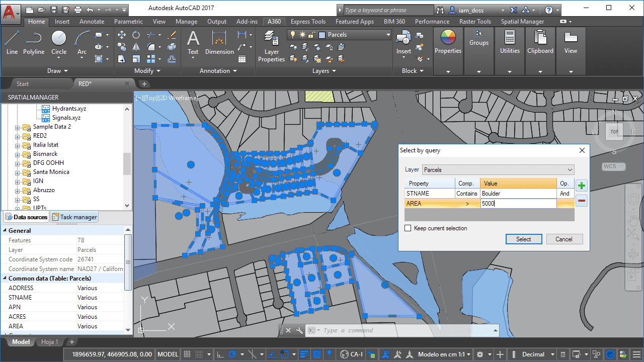Click TOP face of the ViewCube

tap(614, 132)
